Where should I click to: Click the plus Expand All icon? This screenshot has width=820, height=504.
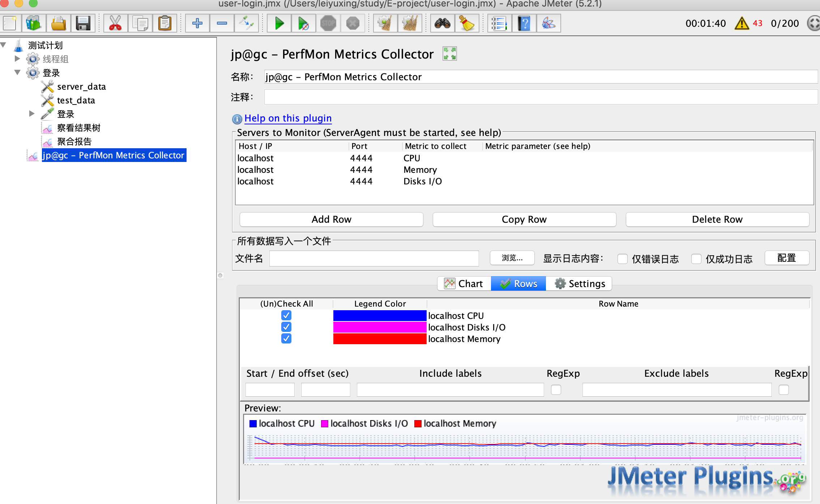[x=197, y=24]
